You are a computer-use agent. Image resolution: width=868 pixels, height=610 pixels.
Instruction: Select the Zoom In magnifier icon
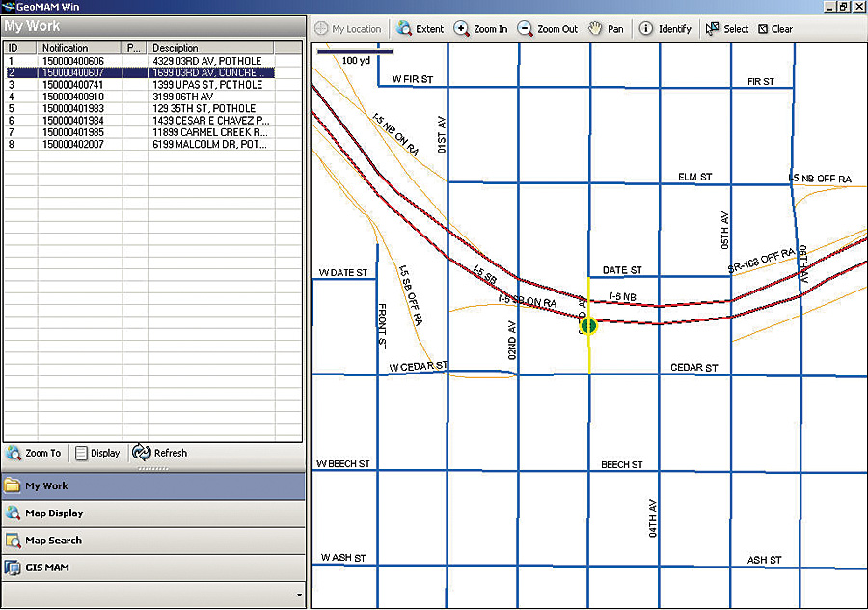coord(461,28)
